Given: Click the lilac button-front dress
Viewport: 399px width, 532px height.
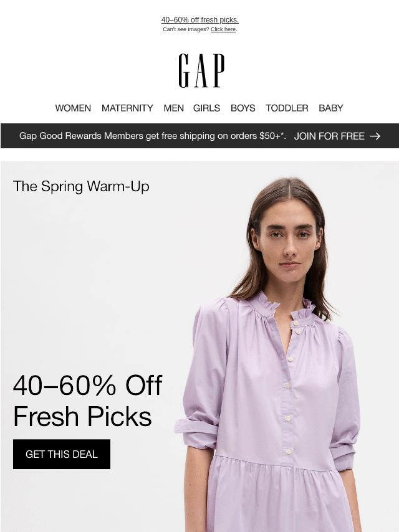Looking at the screenshot, I should click(268, 414).
